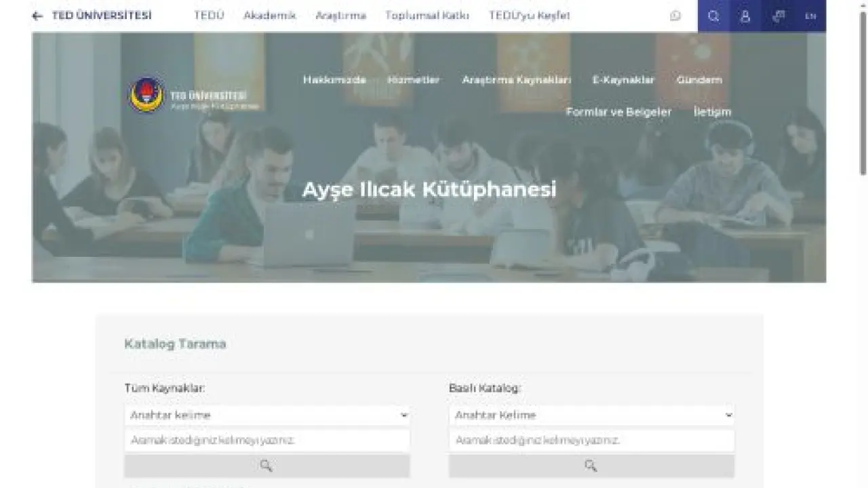Open the Formlar ve Belgeler menu
This screenshot has height=488, width=868.
pyautogui.click(x=618, y=112)
